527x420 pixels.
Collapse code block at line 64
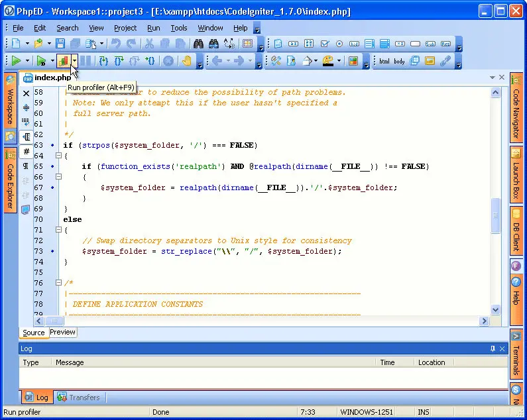(x=58, y=156)
